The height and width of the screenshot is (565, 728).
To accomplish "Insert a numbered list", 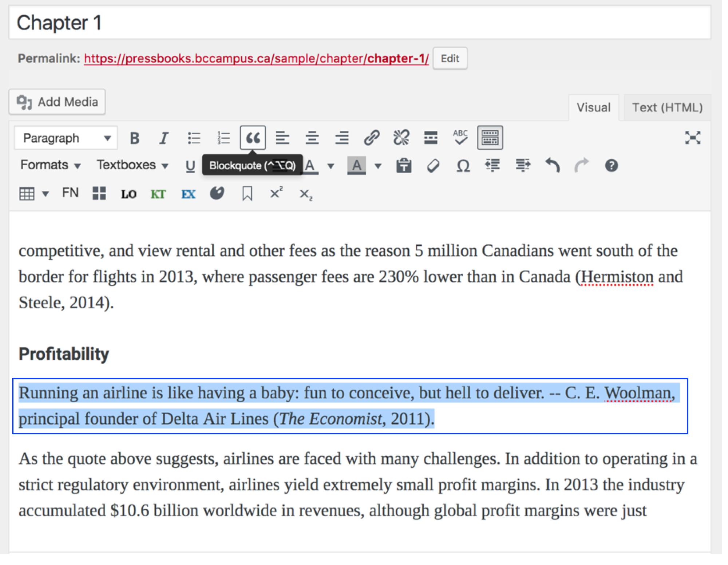I will [x=223, y=138].
